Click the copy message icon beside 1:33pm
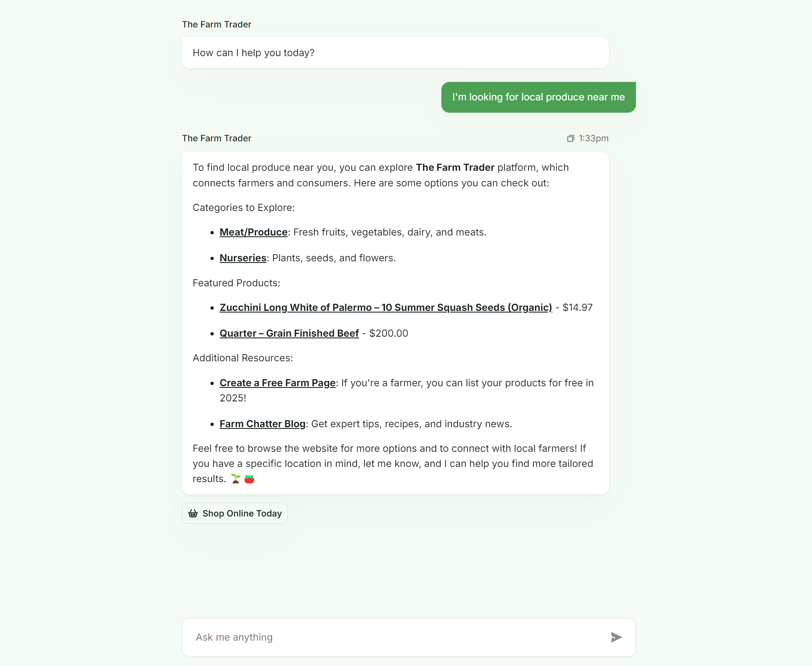Screen dimensions: 812x666 click(570, 138)
